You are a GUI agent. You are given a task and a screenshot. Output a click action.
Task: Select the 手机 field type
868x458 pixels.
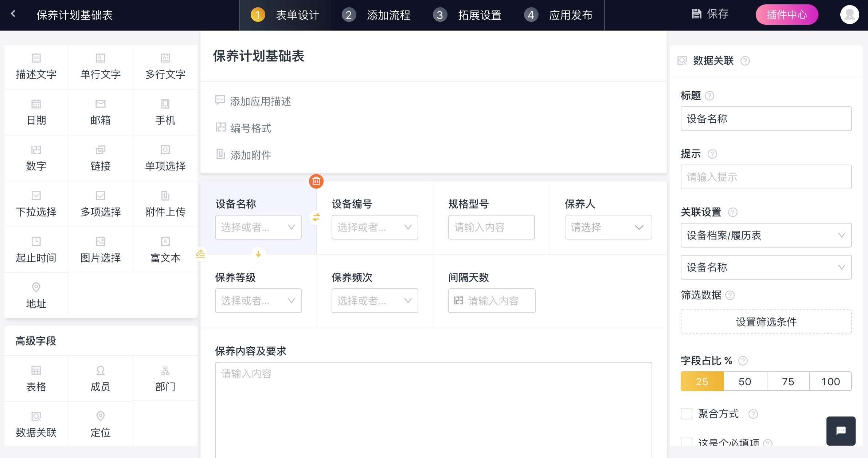point(165,112)
